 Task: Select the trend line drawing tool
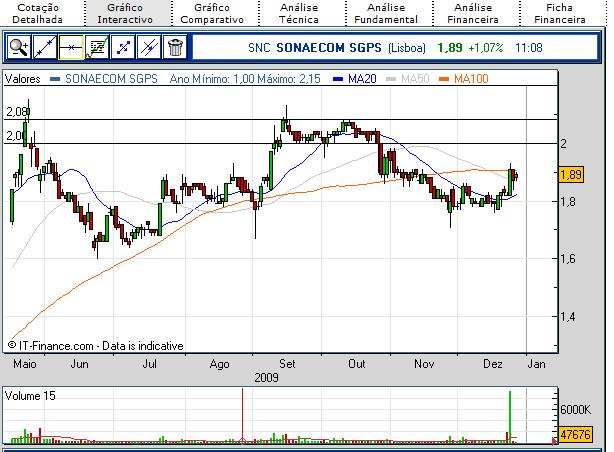coord(45,47)
